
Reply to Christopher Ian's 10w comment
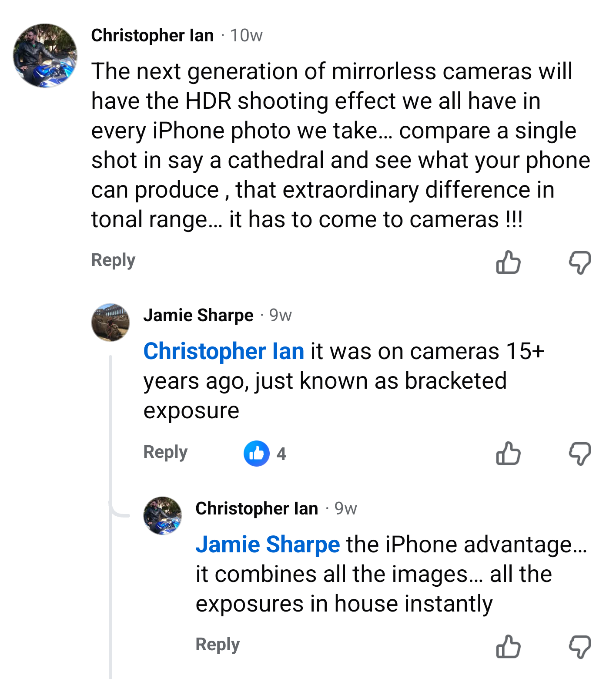[113, 260]
